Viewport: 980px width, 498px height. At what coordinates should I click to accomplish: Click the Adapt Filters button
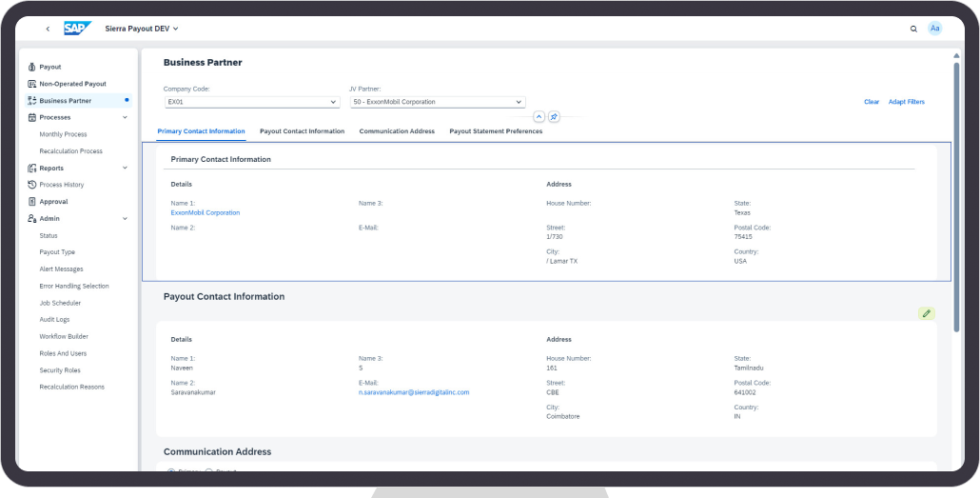tap(906, 102)
